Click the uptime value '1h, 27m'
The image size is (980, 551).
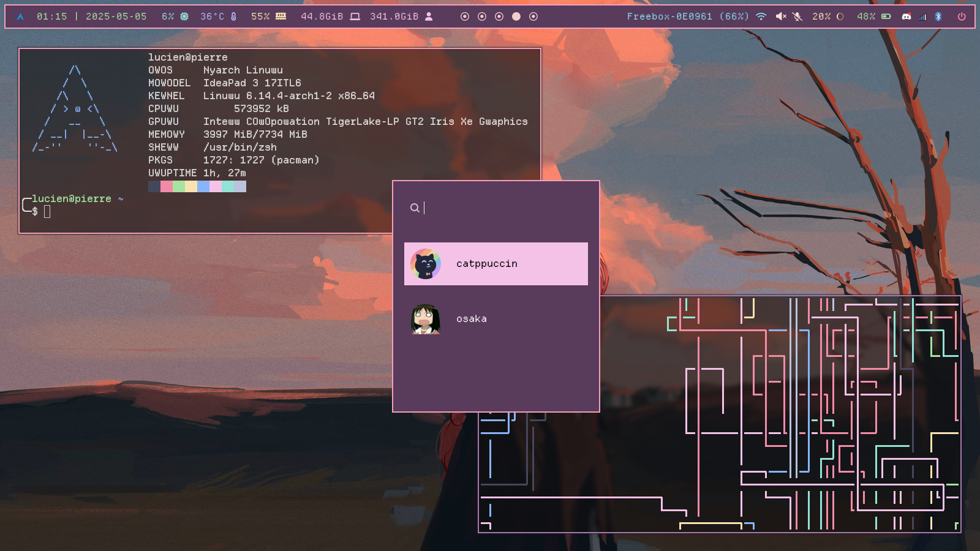coord(225,173)
